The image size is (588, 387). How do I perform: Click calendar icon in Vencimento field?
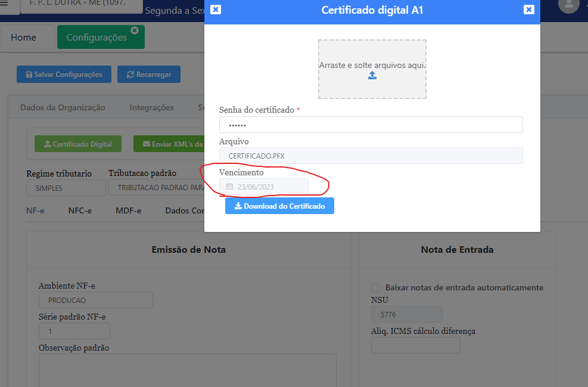tap(230, 187)
